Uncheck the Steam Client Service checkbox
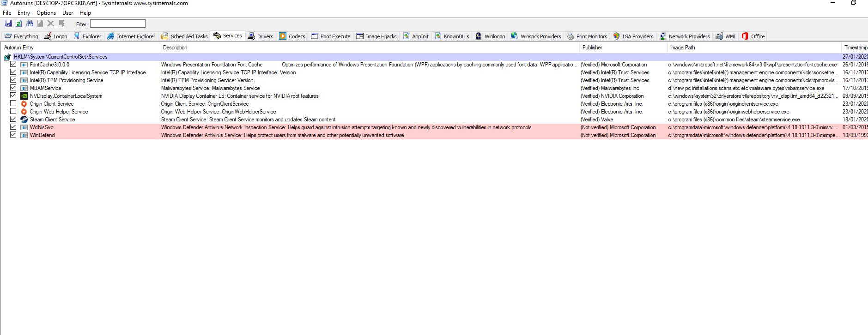Image resolution: width=868 pixels, height=335 pixels. click(x=13, y=119)
